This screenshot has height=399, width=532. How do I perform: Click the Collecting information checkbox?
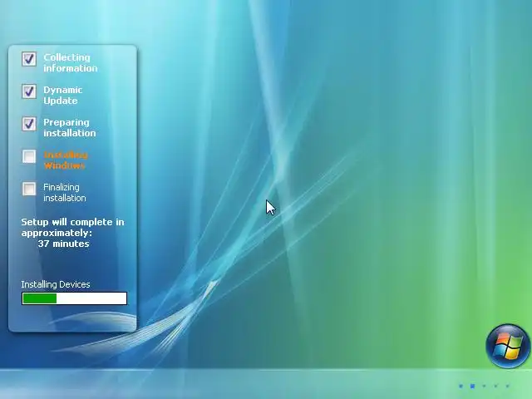pos(29,59)
